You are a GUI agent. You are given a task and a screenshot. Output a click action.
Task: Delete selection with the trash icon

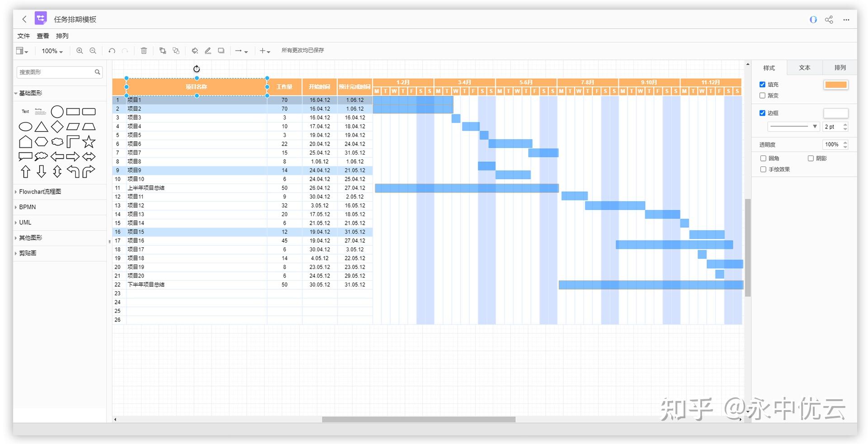coord(144,51)
